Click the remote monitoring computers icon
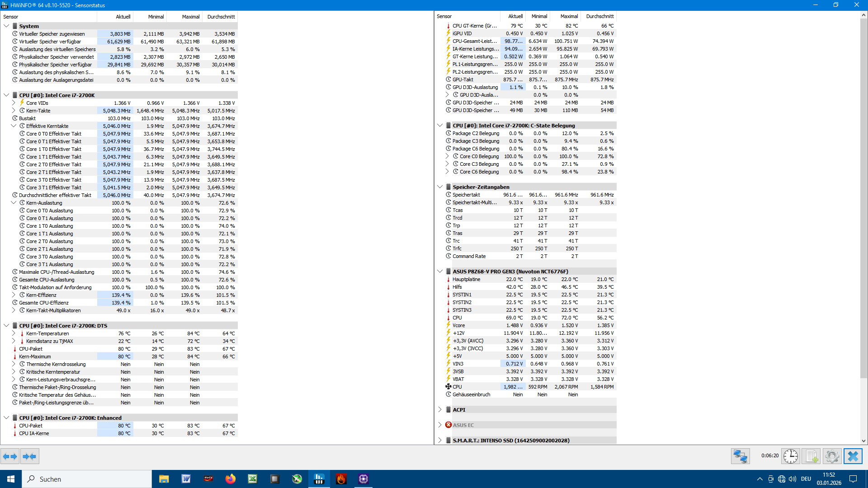This screenshot has height=488, width=868. [x=740, y=456]
